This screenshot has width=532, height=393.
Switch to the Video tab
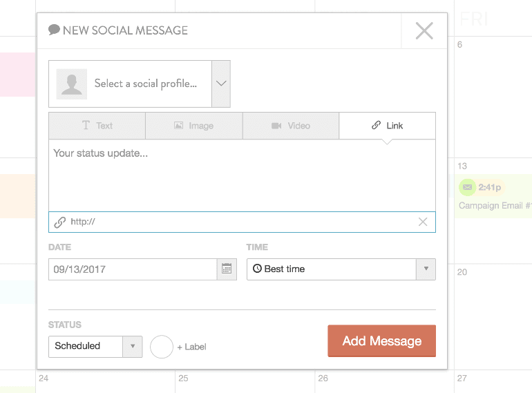(x=290, y=126)
